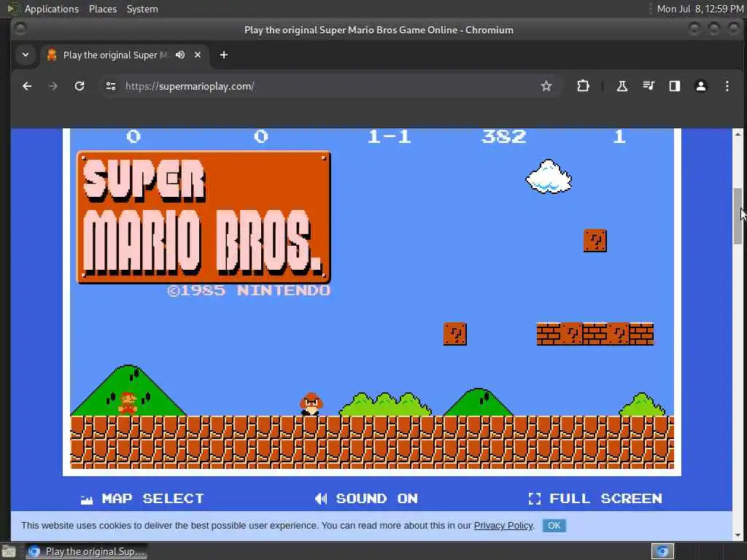The height and width of the screenshot is (560, 747).
Task: Click the Goomba enemy on the ground
Action: 311,404
